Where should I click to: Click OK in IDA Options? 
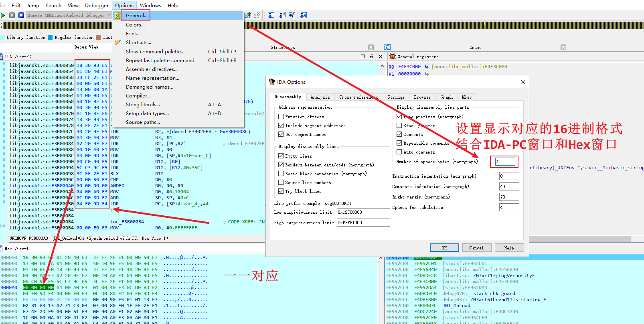coord(444,248)
